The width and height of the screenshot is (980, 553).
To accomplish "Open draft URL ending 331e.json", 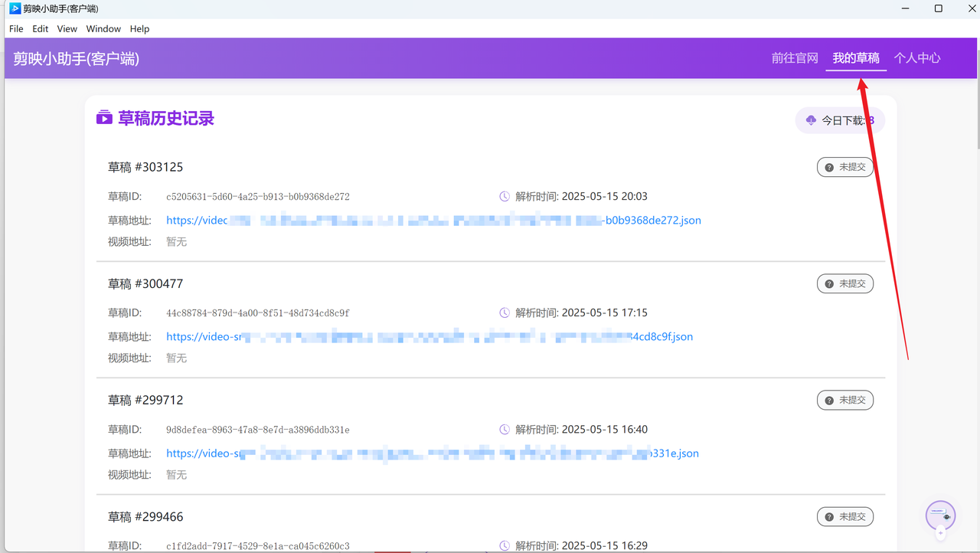I will point(433,453).
